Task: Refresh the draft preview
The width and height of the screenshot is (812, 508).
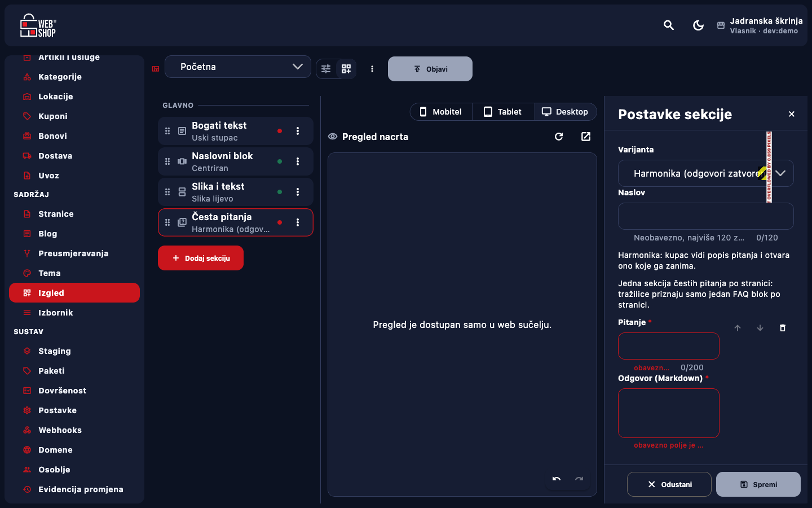Action: [559, 137]
